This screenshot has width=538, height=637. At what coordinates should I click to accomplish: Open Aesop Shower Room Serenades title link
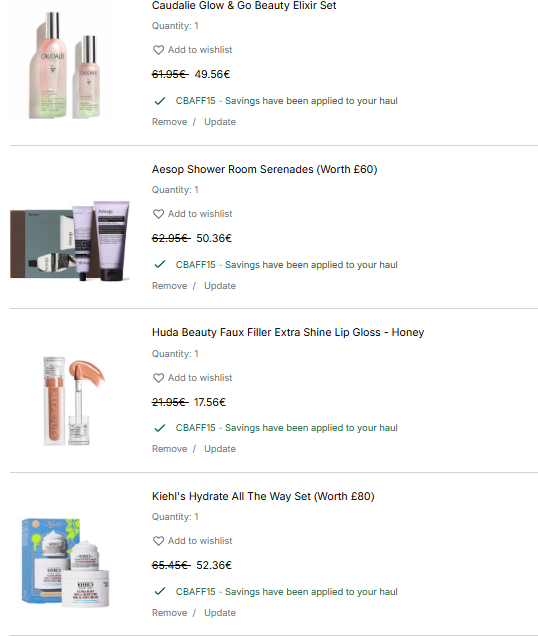[265, 169]
